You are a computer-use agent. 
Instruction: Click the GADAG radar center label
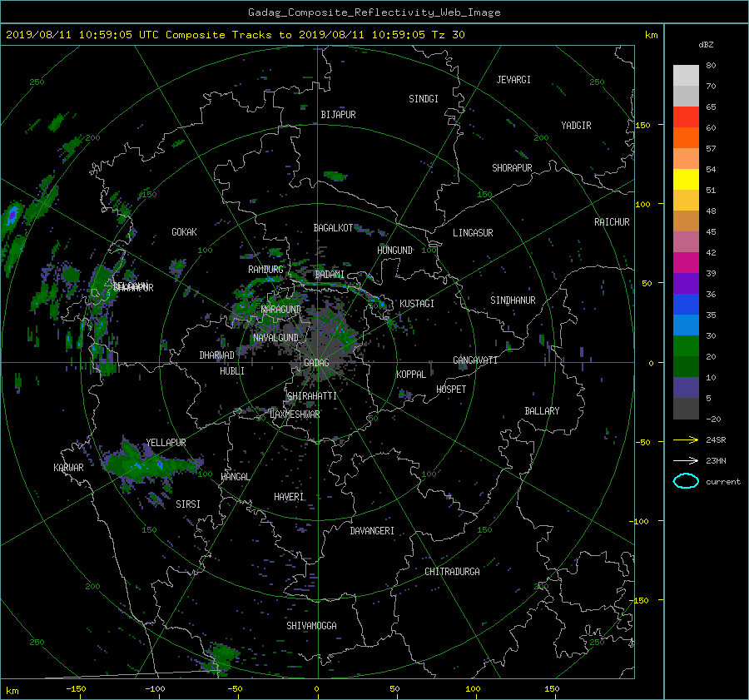tap(316, 363)
